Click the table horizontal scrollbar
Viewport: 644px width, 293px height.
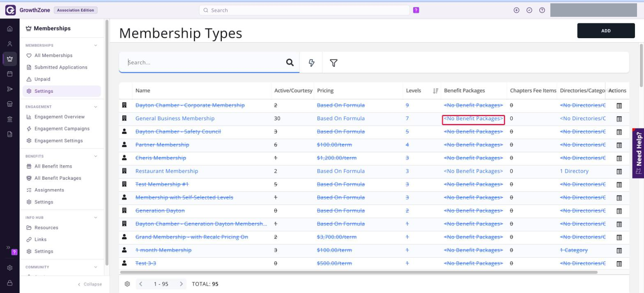click(x=359, y=272)
